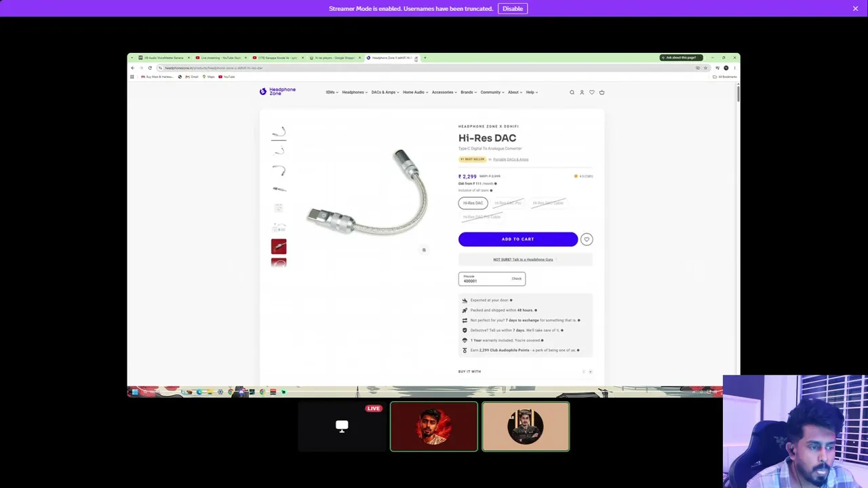Click the participant tile with tan avatar background
Screen dimensions: 868x488
coord(526,426)
